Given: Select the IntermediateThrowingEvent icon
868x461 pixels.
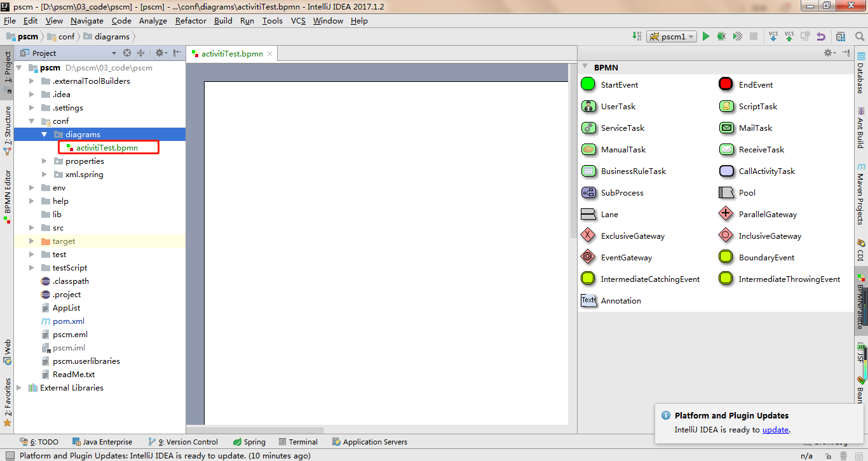Looking at the screenshot, I should 726,279.
